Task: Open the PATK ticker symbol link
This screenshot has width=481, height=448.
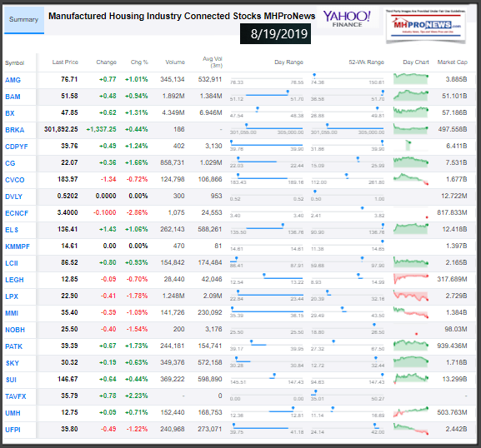Action: click(14, 346)
